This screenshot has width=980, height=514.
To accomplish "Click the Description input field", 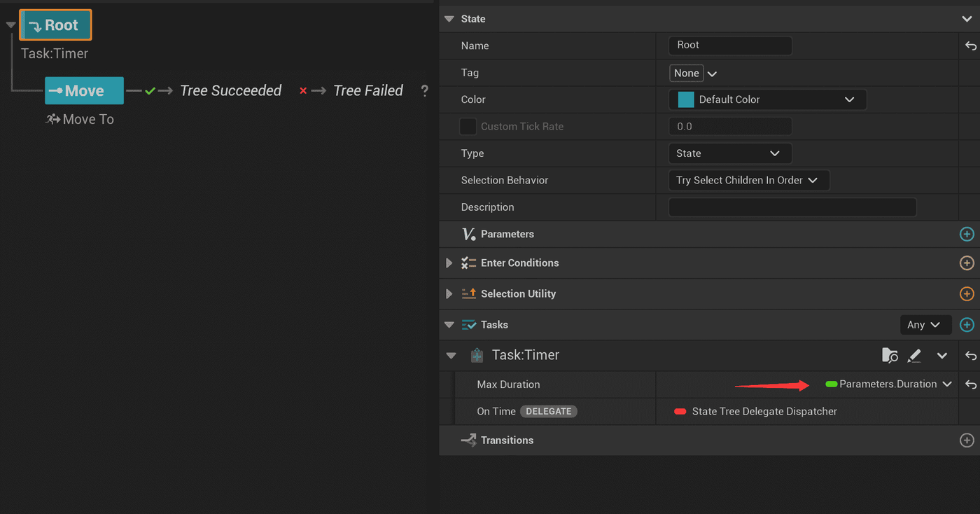I will click(x=792, y=207).
